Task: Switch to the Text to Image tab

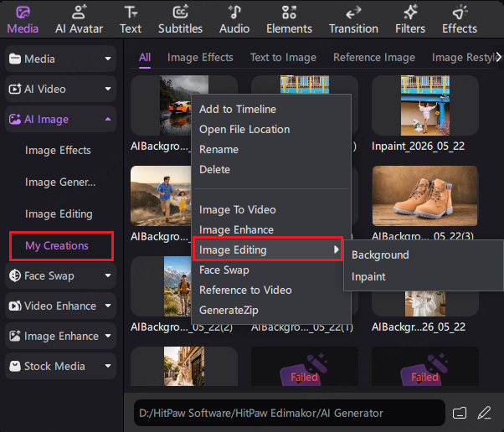Action: (283, 58)
